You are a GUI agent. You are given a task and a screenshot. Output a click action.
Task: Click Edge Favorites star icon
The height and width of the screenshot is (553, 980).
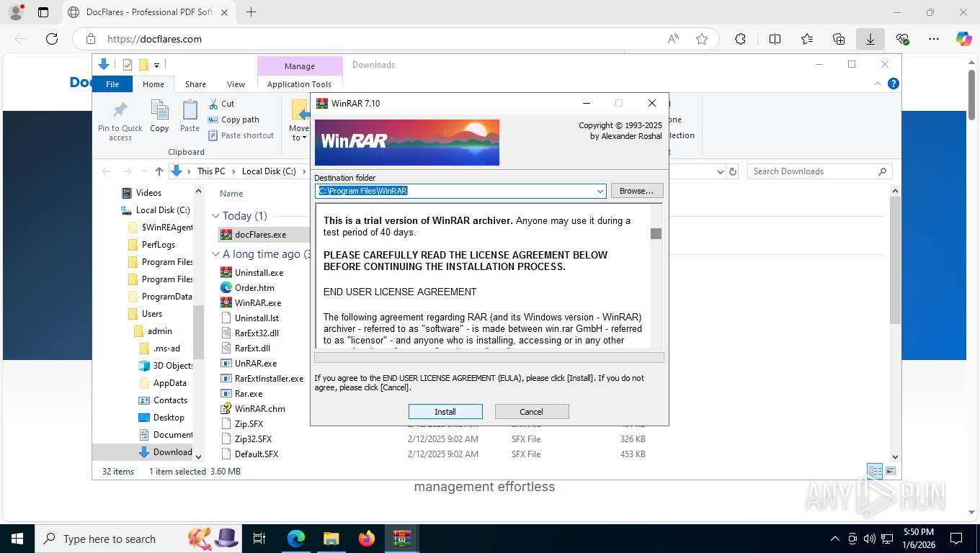click(702, 39)
